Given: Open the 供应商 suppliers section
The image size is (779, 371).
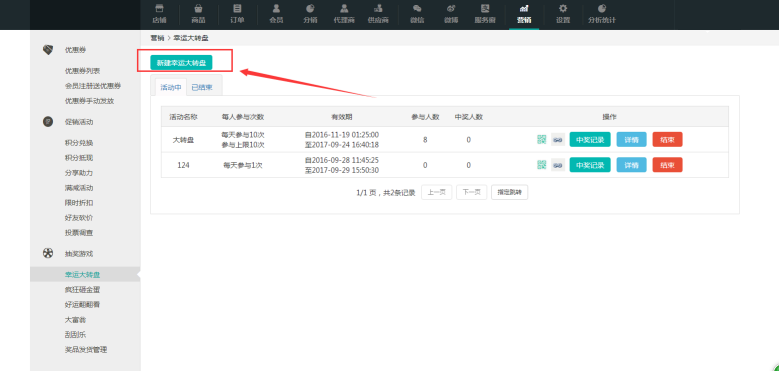Looking at the screenshot, I should point(378,13).
